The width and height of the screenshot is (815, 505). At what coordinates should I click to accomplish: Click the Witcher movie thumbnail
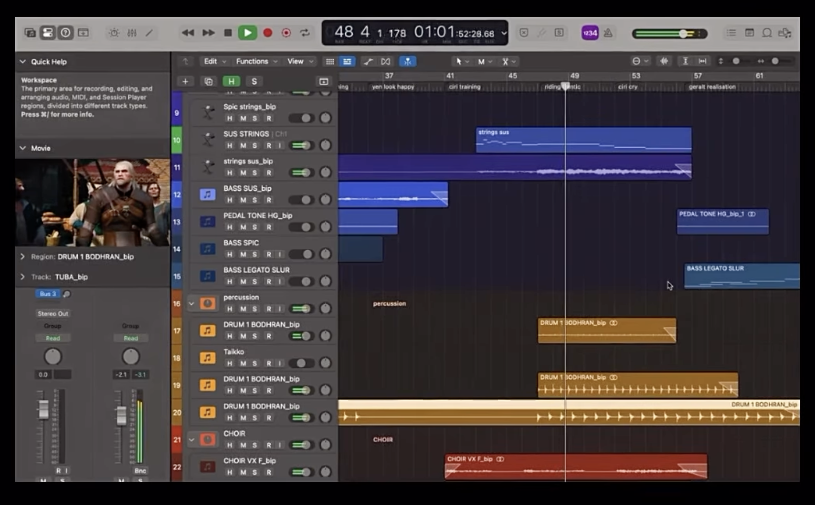93,203
